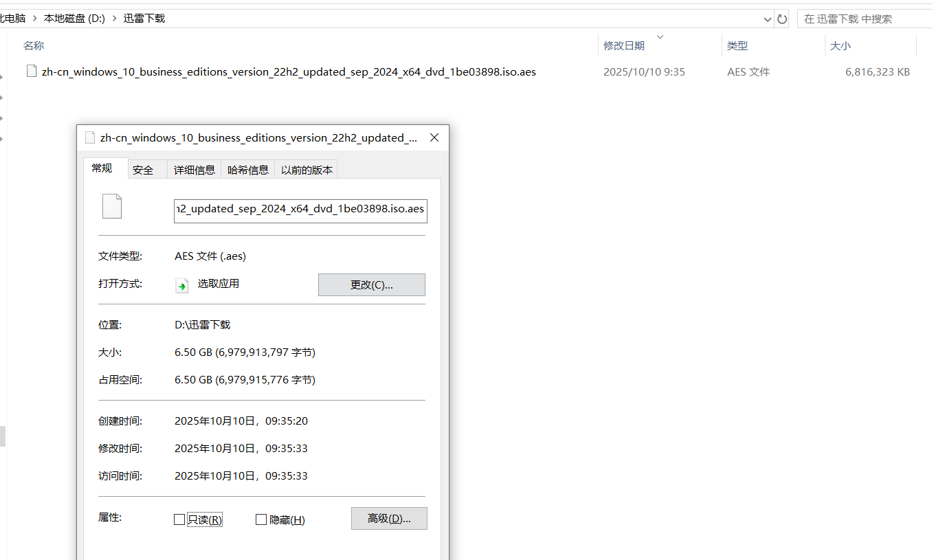Viewport: 932px width, 560px height.
Task: Click the 访问时间 value in properties dialog
Action: click(241, 475)
